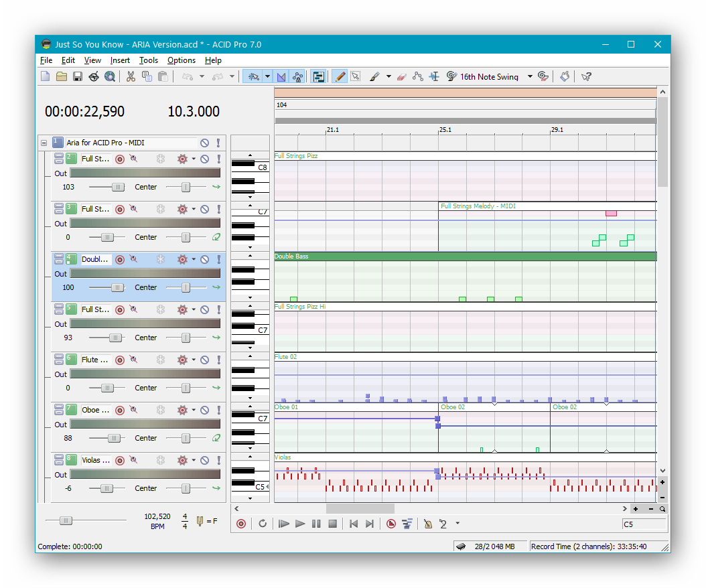The height and width of the screenshot is (588, 706).
Task: Click the Cut scissors icon
Action: coord(131,76)
